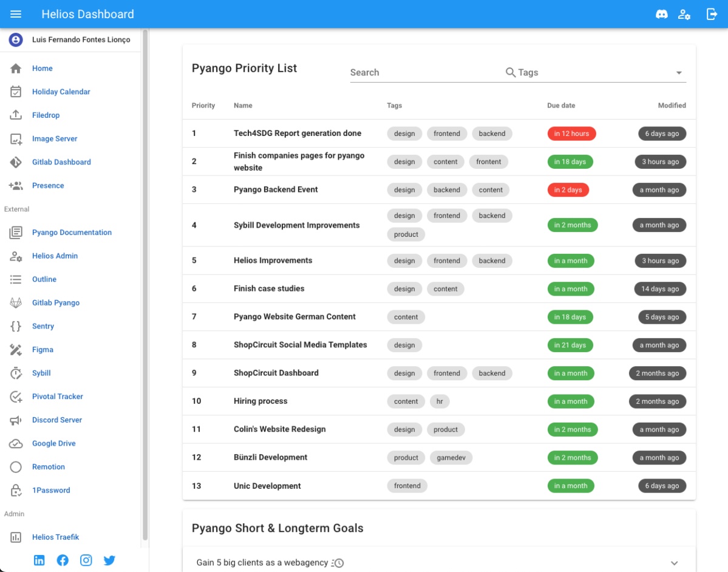Viewport: 728px width, 572px height.
Task: Click the Presence people icon
Action: tap(16, 186)
